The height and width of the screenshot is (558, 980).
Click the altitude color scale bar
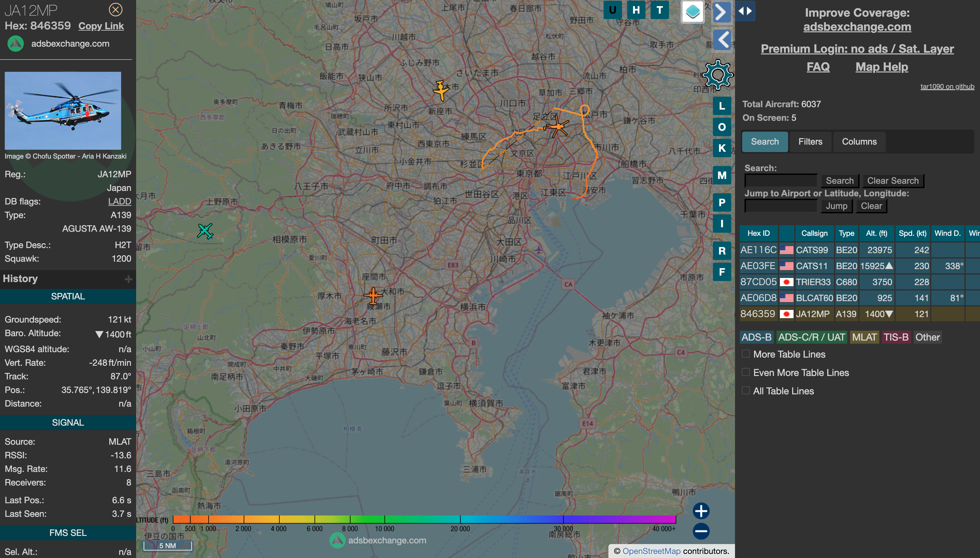coord(424,519)
